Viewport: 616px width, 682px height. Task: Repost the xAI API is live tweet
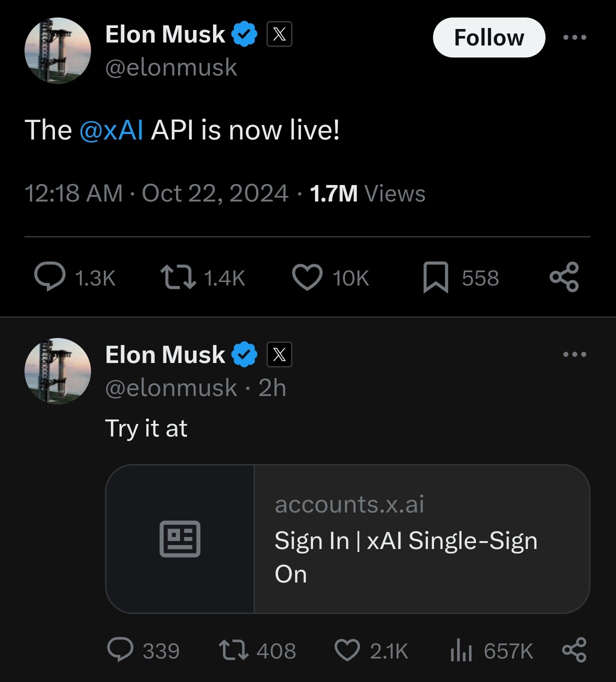pos(178,277)
